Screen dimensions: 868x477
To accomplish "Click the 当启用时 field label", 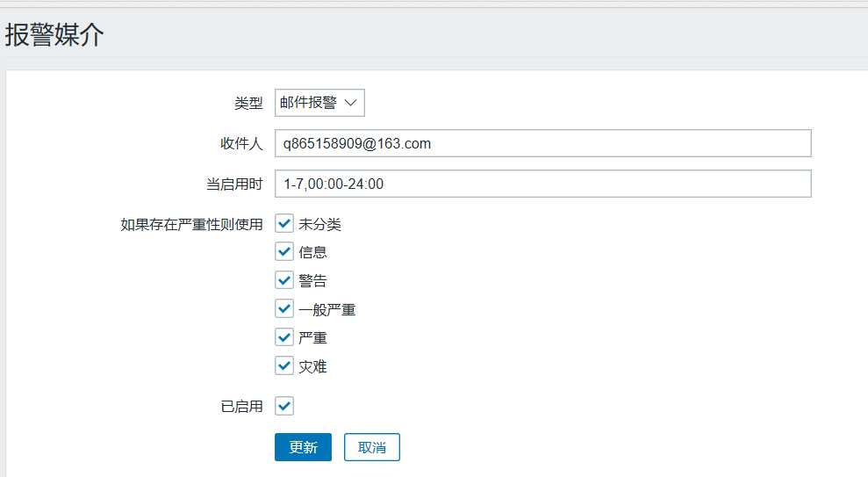I will pos(234,184).
